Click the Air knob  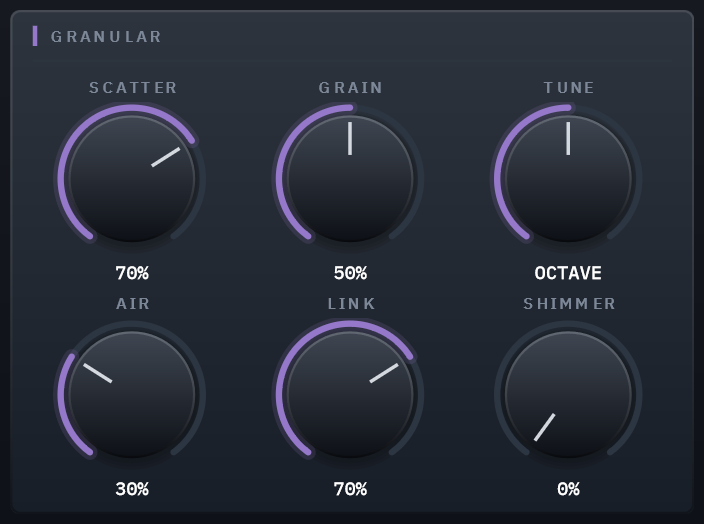[132, 395]
